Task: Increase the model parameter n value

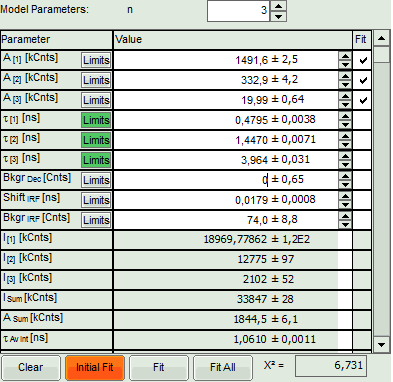Action: pyautogui.click(x=279, y=6)
